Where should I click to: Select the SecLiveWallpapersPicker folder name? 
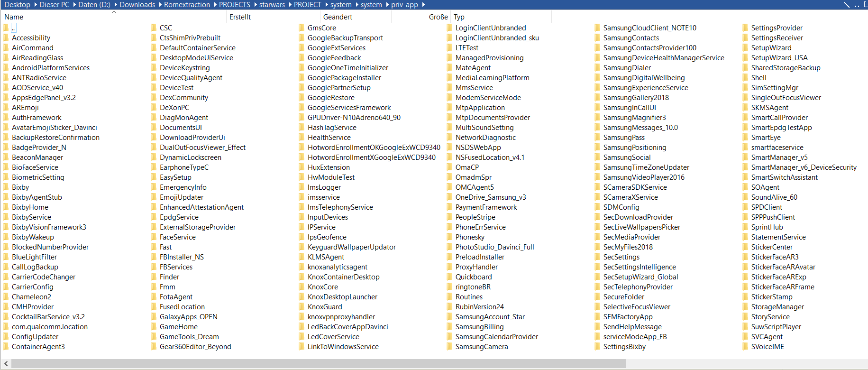(x=642, y=227)
